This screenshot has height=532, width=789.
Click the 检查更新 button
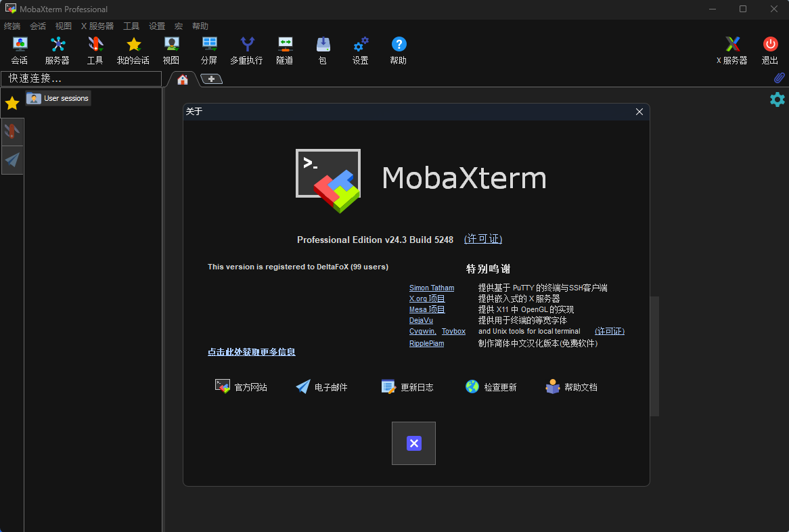pos(491,387)
